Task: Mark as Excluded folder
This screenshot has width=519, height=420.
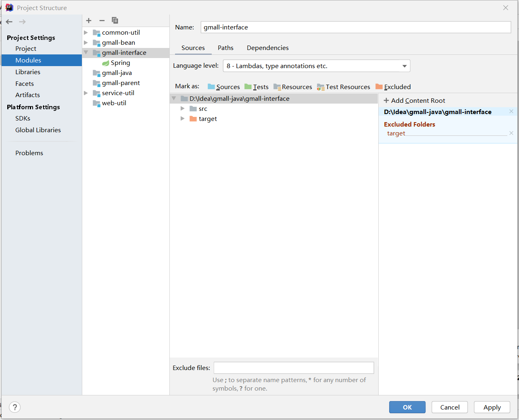Action: click(393, 87)
